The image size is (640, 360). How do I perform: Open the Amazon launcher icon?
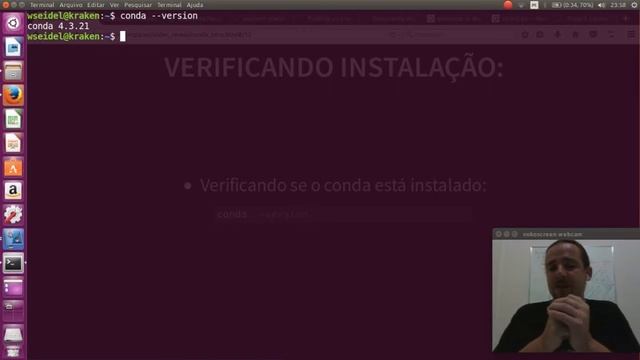click(13, 191)
